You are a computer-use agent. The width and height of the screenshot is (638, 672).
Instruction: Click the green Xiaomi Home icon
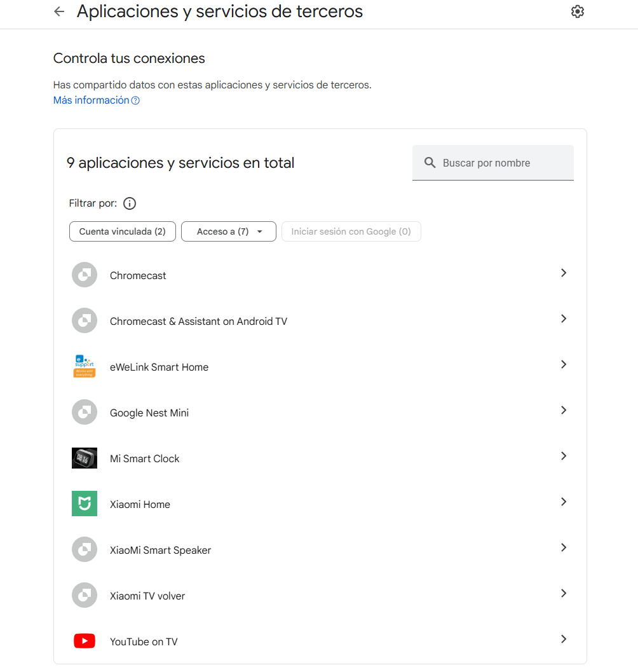[85, 504]
